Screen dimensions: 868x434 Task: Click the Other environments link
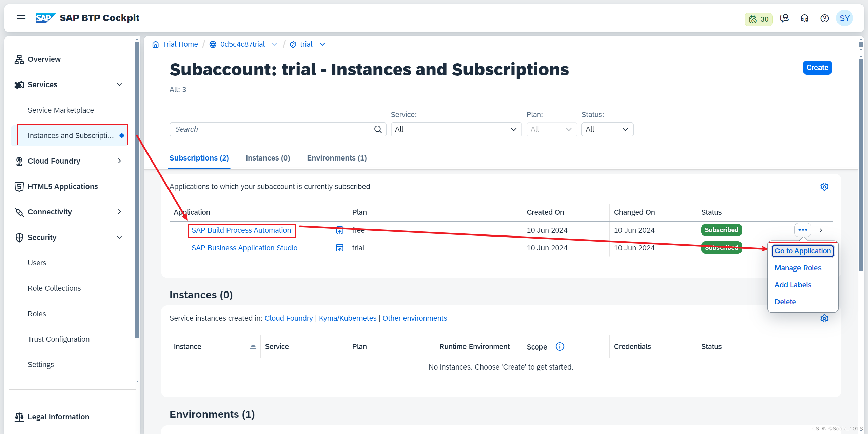pos(415,318)
